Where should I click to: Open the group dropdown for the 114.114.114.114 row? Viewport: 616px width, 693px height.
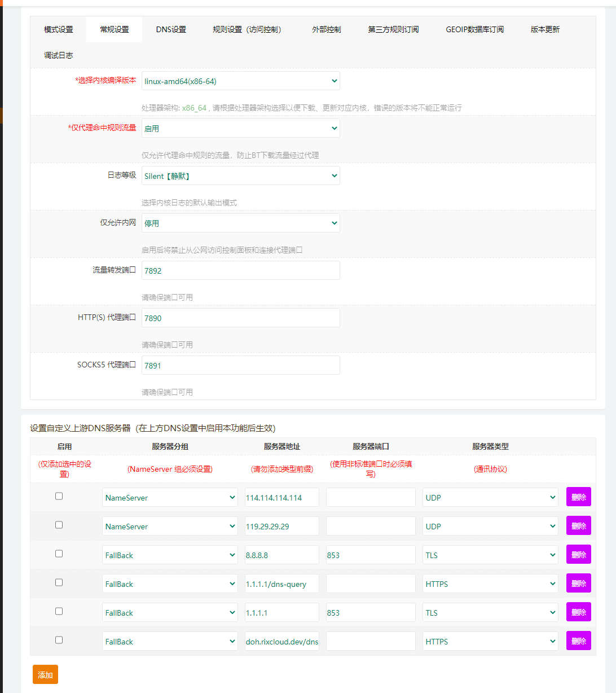tap(170, 497)
